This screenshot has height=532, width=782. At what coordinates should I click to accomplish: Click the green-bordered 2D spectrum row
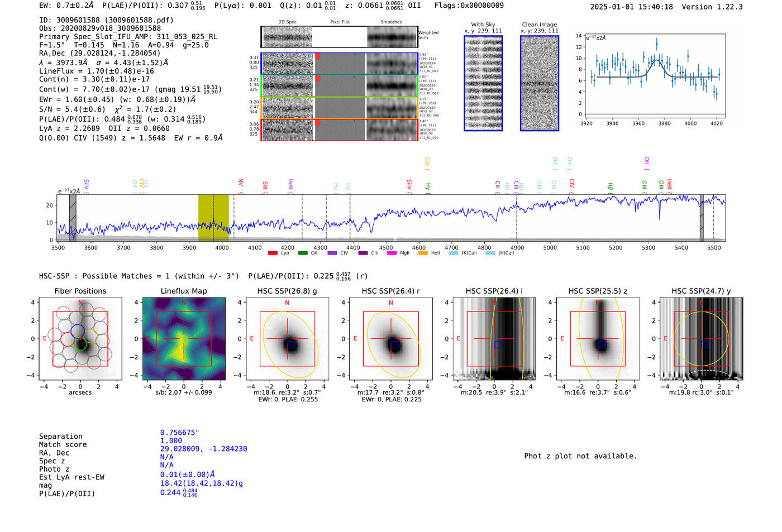339,85
